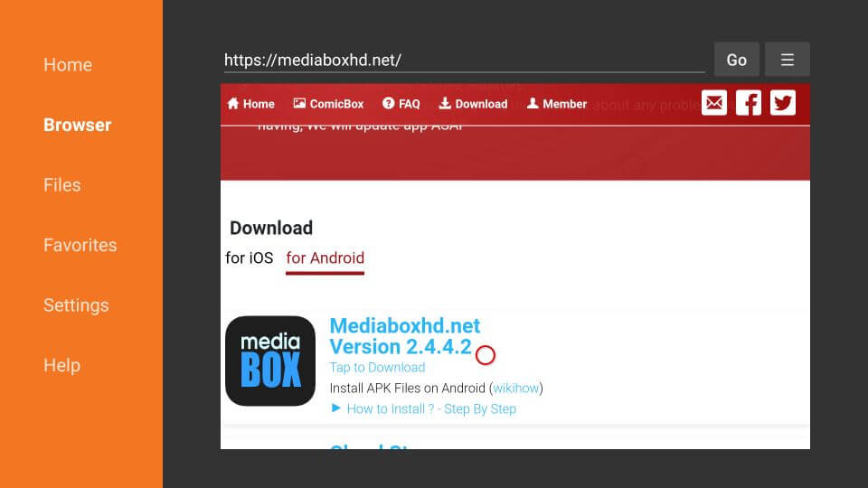Select Browser in the sidebar
Image resolution: width=868 pixels, height=488 pixels.
(x=78, y=125)
